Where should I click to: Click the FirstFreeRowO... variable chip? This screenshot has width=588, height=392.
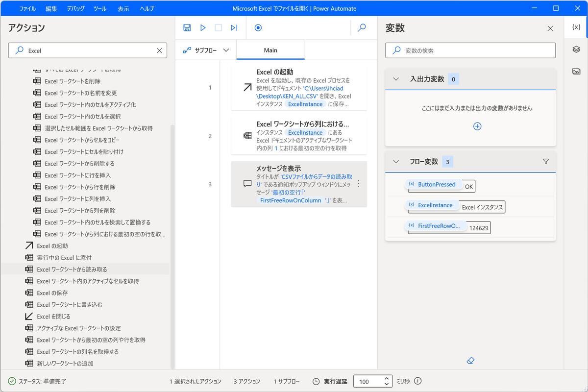point(436,226)
